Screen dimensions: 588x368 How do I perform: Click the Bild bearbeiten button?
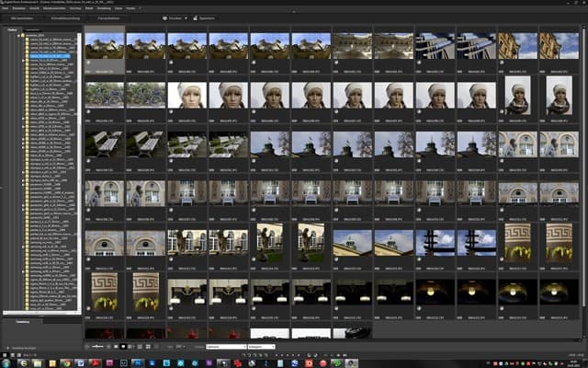[24, 17]
